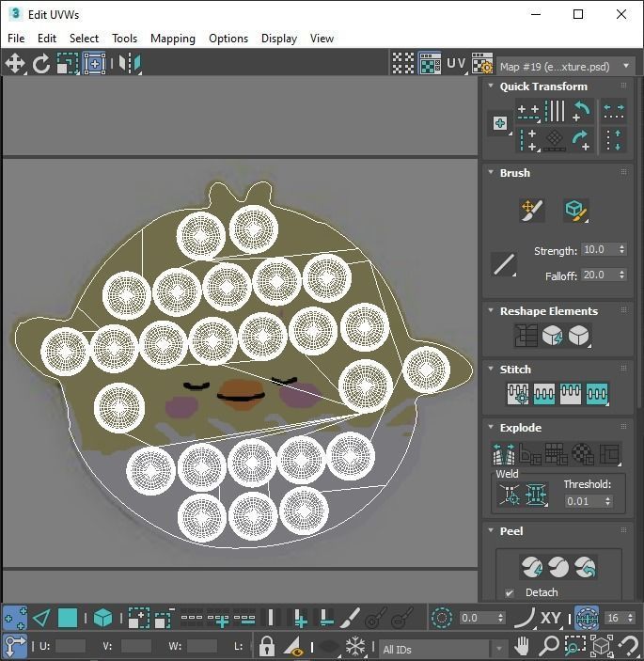Click the Mirror horizontal tool
Image resolution: width=644 pixels, height=661 pixels.
(x=130, y=64)
